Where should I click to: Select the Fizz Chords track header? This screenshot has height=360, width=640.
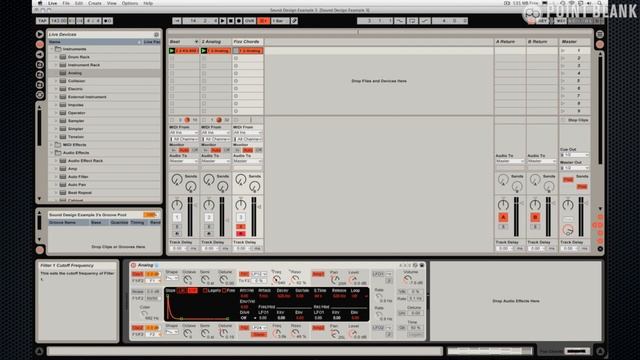248,42
